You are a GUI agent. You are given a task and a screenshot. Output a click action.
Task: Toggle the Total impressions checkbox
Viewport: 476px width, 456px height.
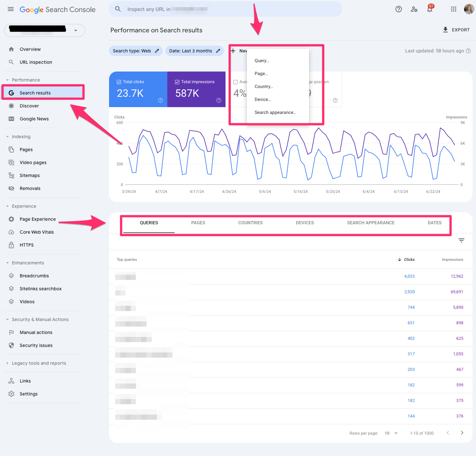pos(177,82)
